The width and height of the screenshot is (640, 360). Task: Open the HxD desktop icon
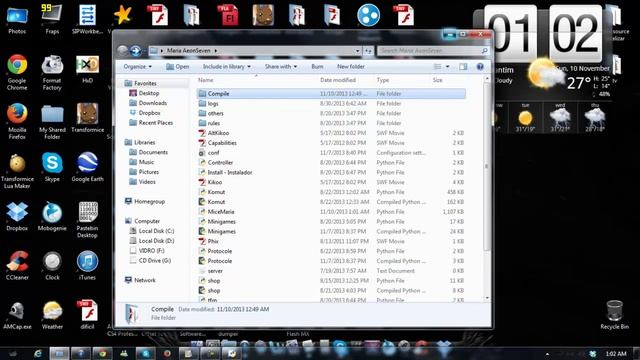tap(87, 69)
